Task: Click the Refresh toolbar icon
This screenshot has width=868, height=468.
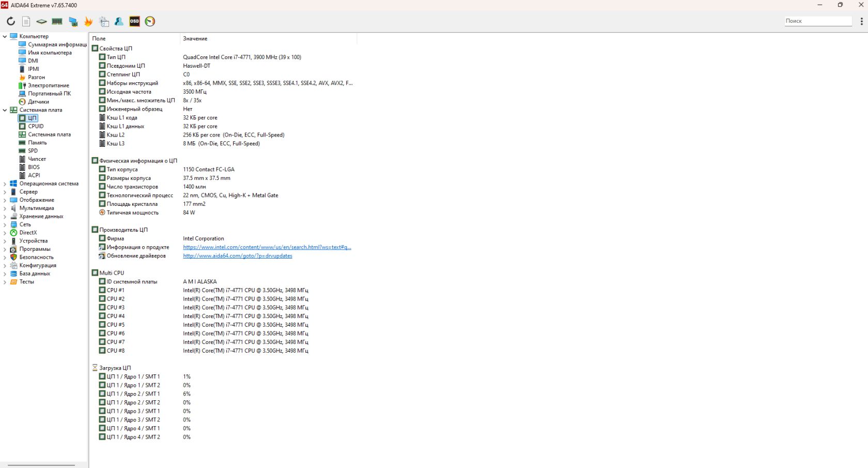Action: (11, 21)
